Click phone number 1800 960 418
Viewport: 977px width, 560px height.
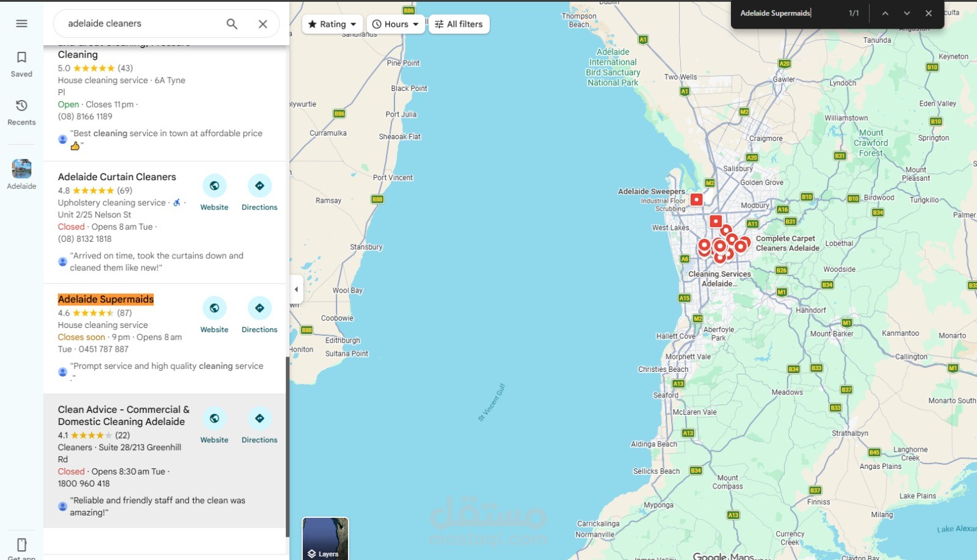(84, 484)
